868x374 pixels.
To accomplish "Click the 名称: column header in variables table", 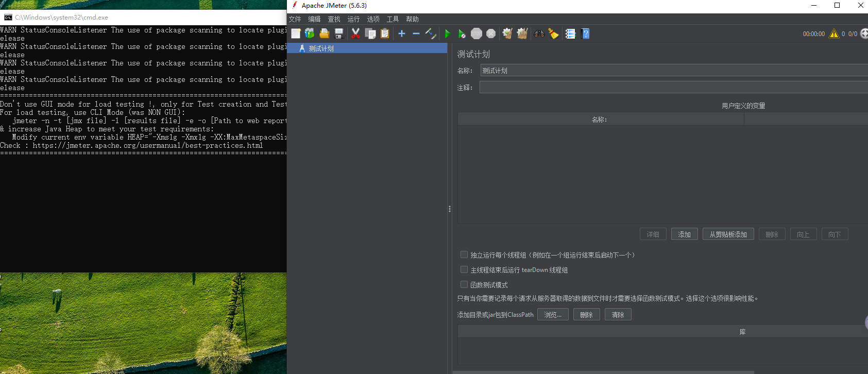I will click(x=601, y=120).
